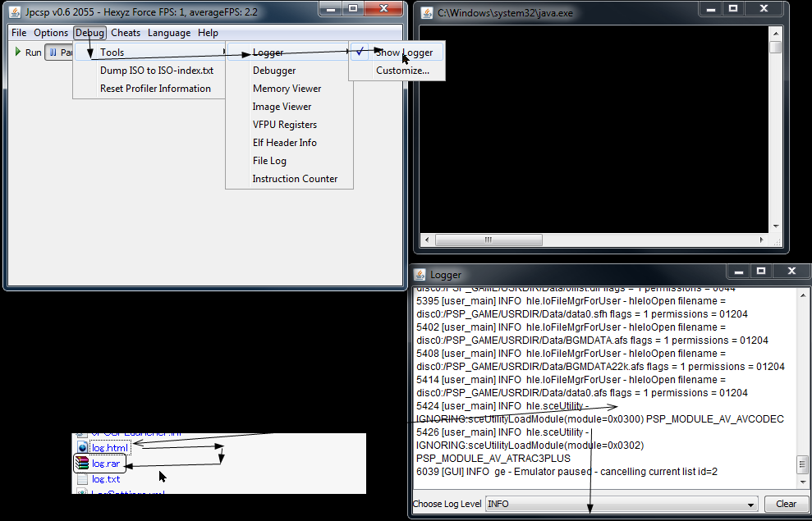Click the Java icon in Jpcsp title bar
The width and height of the screenshot is (812, 521).
(16, 12)
